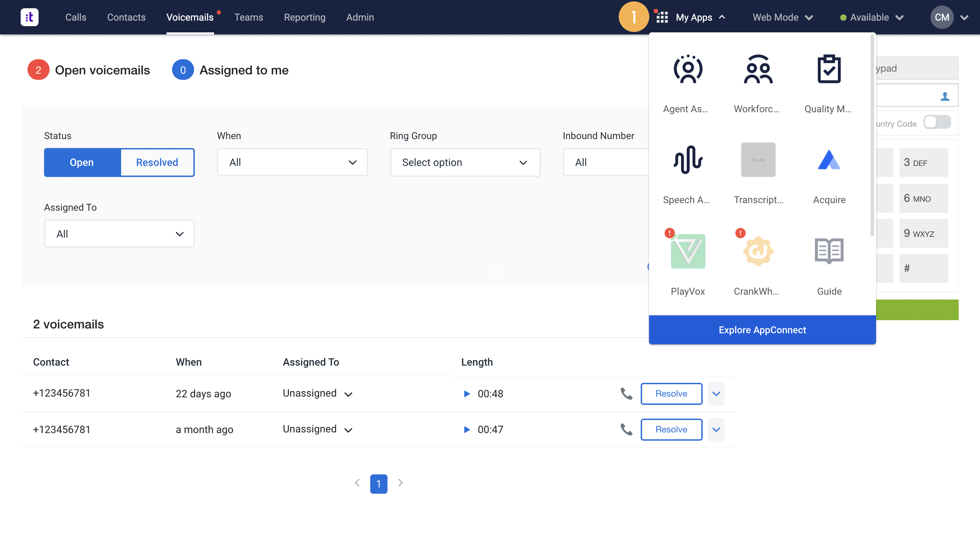Viewport: 980px width, 535px height.
Task: Open the CrankWheel app icon
Action: (x=758, y=251)
